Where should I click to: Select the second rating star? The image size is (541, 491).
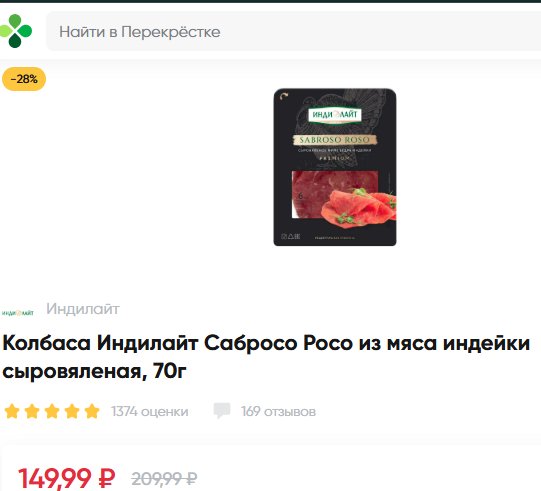tap(32, 411)
